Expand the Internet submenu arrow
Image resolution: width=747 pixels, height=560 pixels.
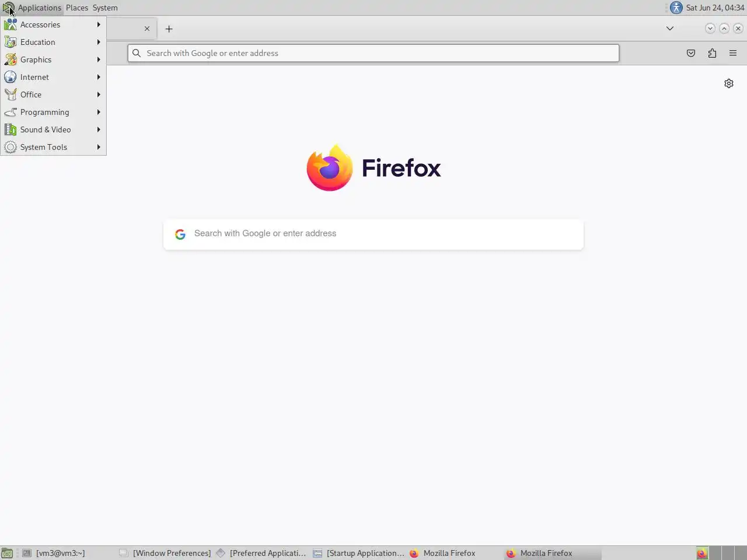[99, 77]
